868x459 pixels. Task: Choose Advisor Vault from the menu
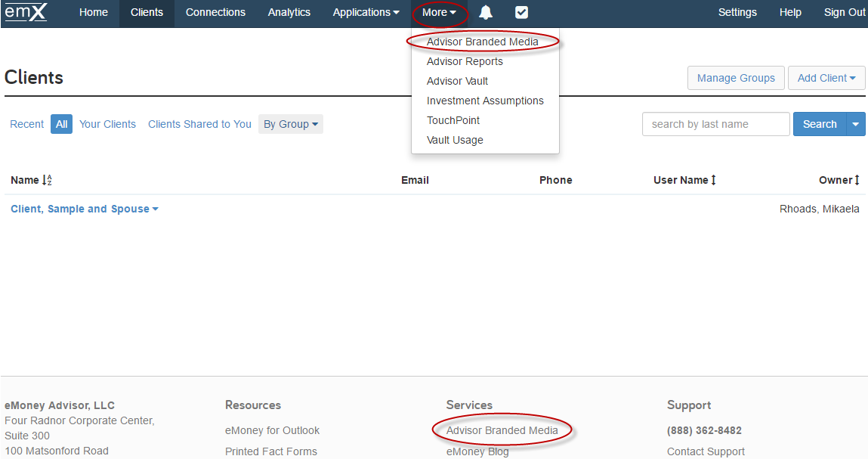tap(457, 81)
